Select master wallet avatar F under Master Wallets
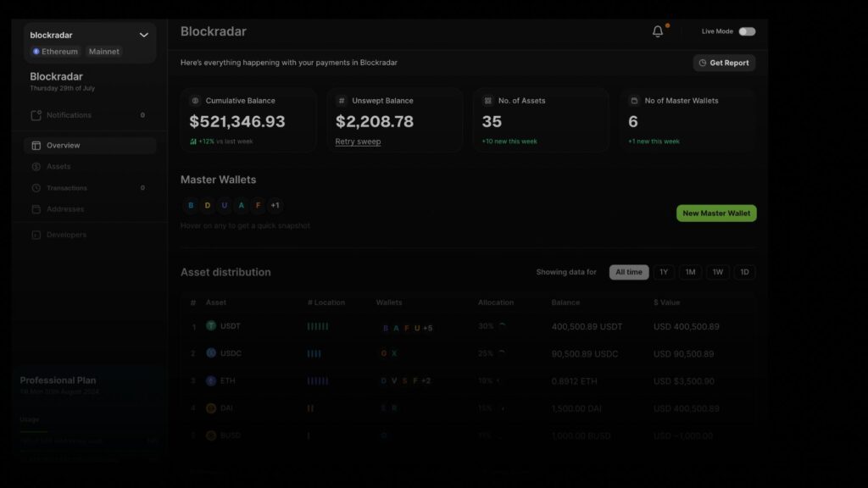The image size is (868, 488). click(x=258, y=205)
